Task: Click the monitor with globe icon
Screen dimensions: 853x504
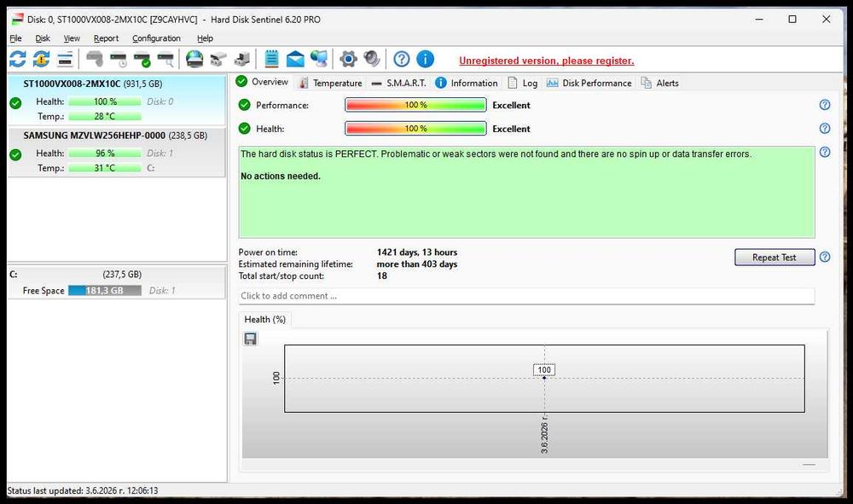Action: (x=319, y=59)
